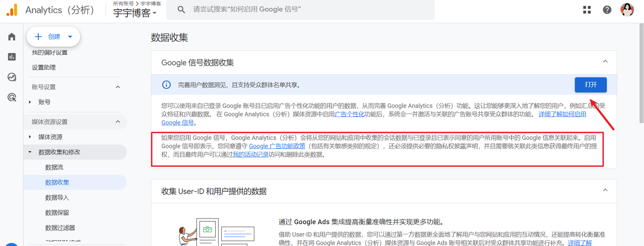This screenshot has height=246, width=644.
Task: Collapse the 数据收集和修改 tree arrow
Action: coord(30,152)
